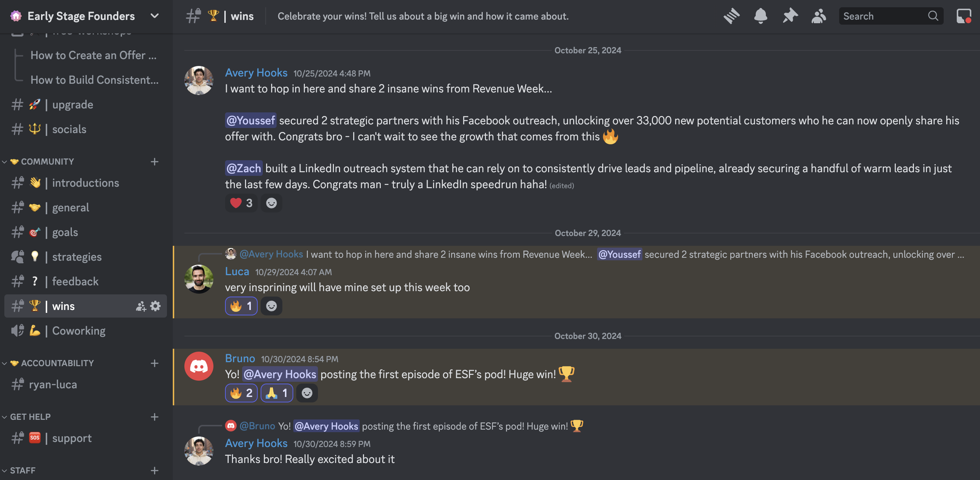Open Avery Hooks' profile by clicking his name
Viewport: 980px width, 480px height.
pos(256,72)
